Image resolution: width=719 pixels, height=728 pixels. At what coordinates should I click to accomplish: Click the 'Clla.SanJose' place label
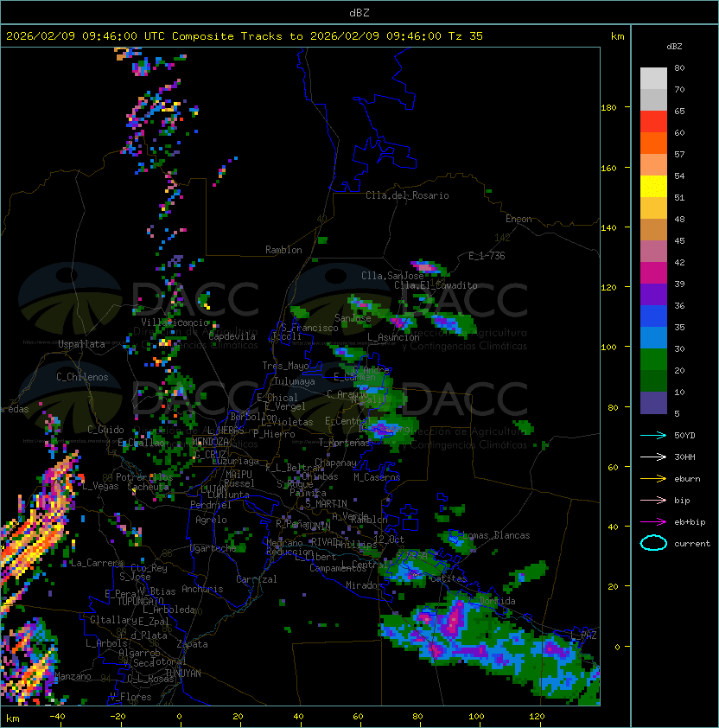[x=392, y=276]
